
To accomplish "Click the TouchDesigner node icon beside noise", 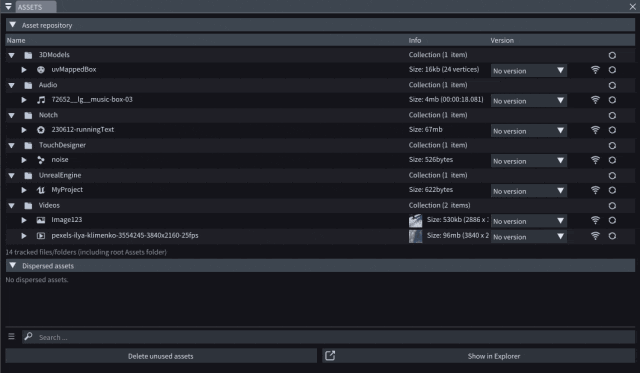I will [x=41, y=160].
